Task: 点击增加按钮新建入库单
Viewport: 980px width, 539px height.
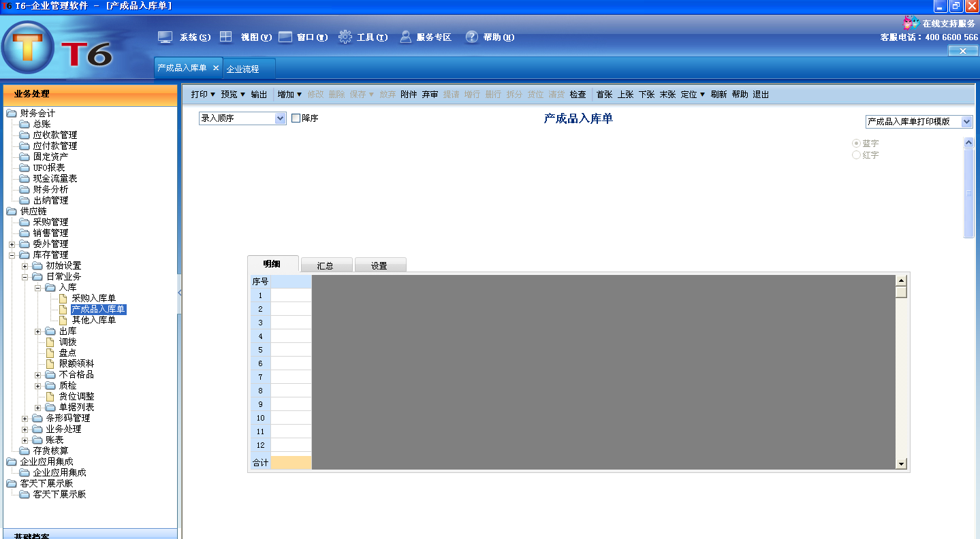Action: pos(285,95)
